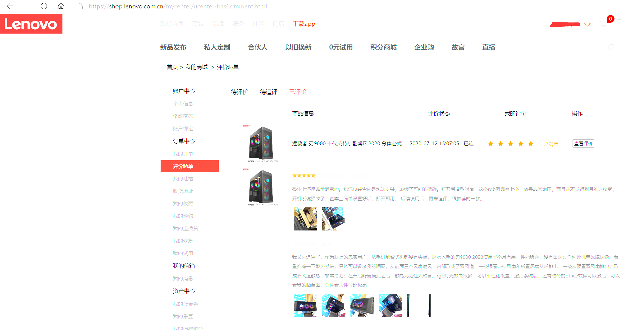This screenshot has width=644, height=330.
Task: Open 品牌 in top navigation
Action: point(218,24)
